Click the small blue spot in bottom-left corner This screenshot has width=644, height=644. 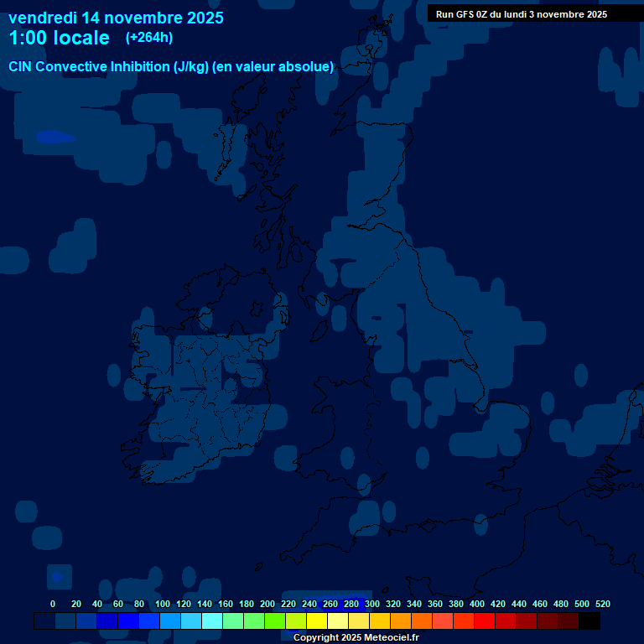pyautogui.click(x=57, y=576)
